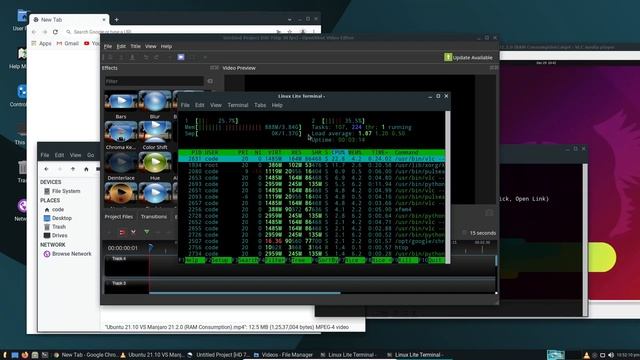Focus the Effects Filter input field

[x=154, y=81]
